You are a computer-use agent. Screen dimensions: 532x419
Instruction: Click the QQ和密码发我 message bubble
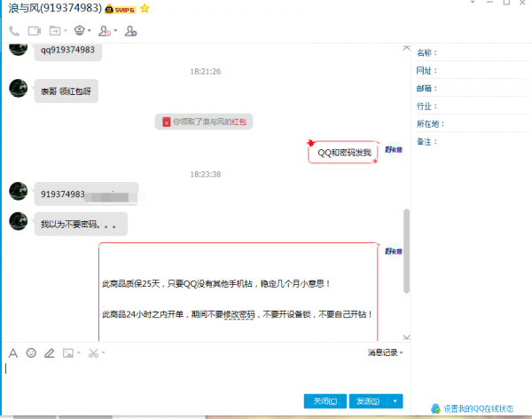pyautogui.click(x=344, y=153)
